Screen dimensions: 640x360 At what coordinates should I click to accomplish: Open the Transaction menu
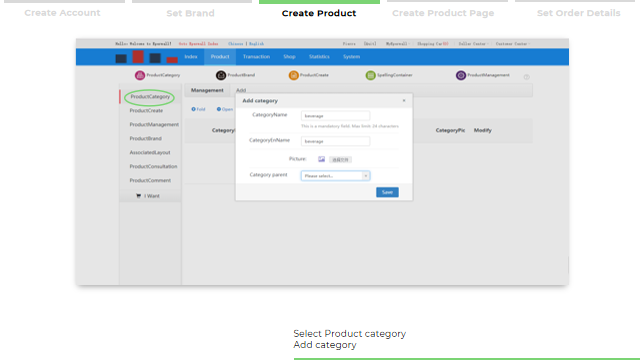point(256,57)
